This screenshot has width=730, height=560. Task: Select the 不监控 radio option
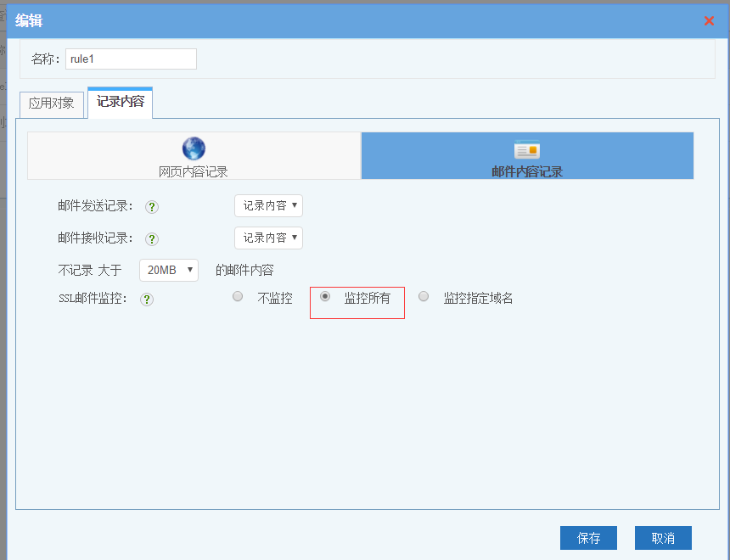238,297
